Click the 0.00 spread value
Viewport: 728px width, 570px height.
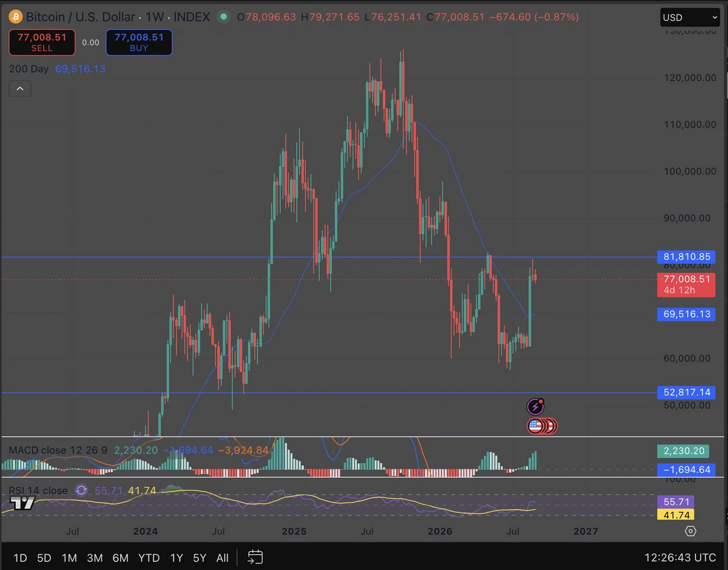90,42
